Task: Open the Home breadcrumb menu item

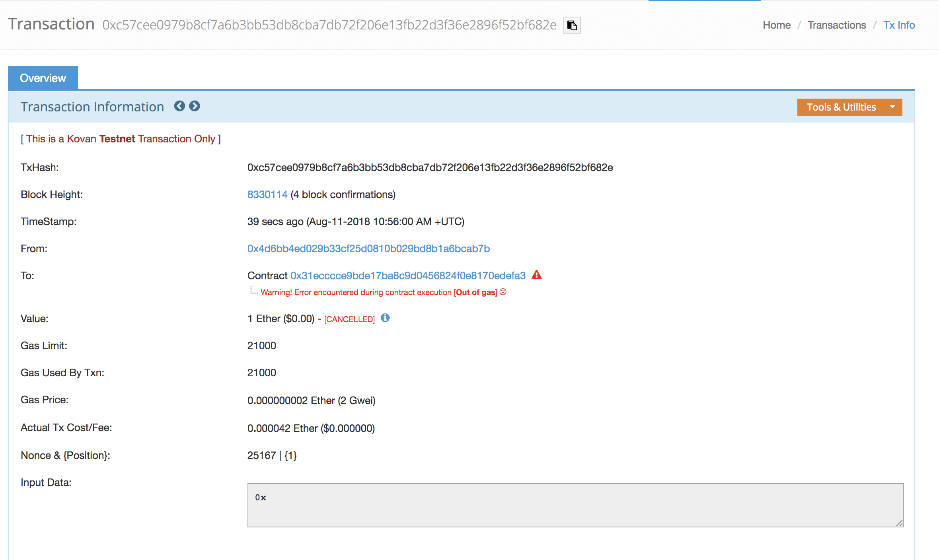Action: click(776, 25)
